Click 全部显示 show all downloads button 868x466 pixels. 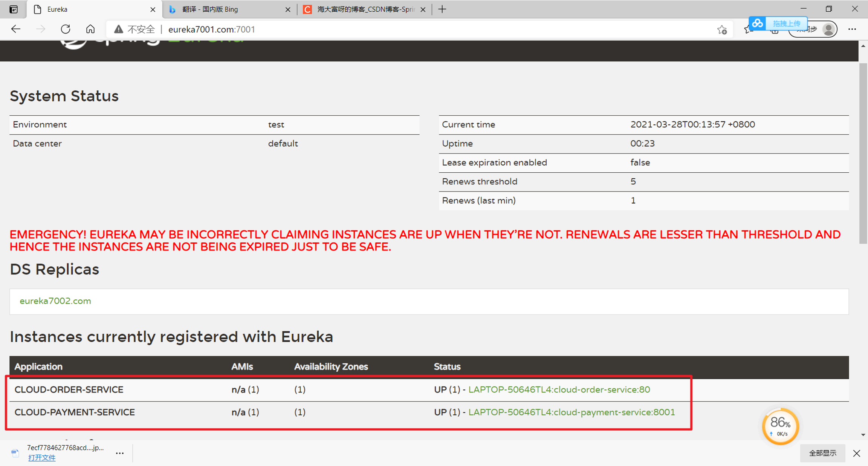(x=822, y=453)
